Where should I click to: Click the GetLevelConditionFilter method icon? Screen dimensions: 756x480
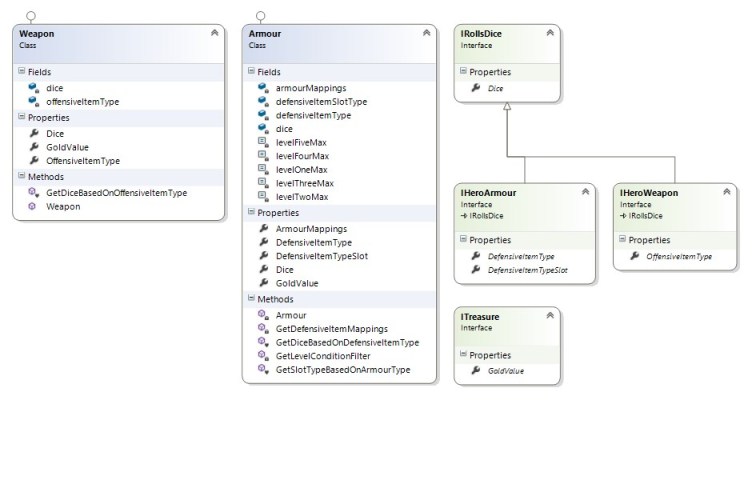[261, 356]
